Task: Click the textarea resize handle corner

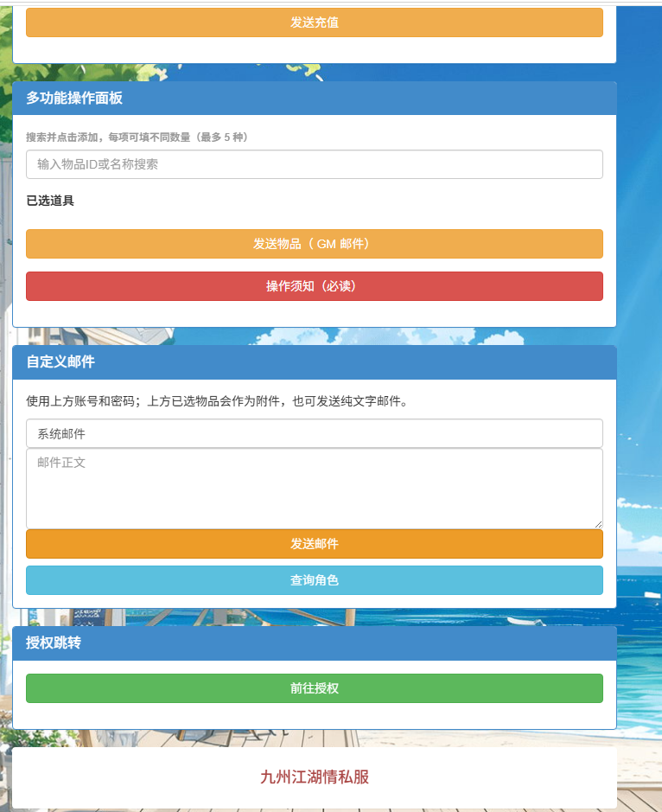Action: pos(598,524)
